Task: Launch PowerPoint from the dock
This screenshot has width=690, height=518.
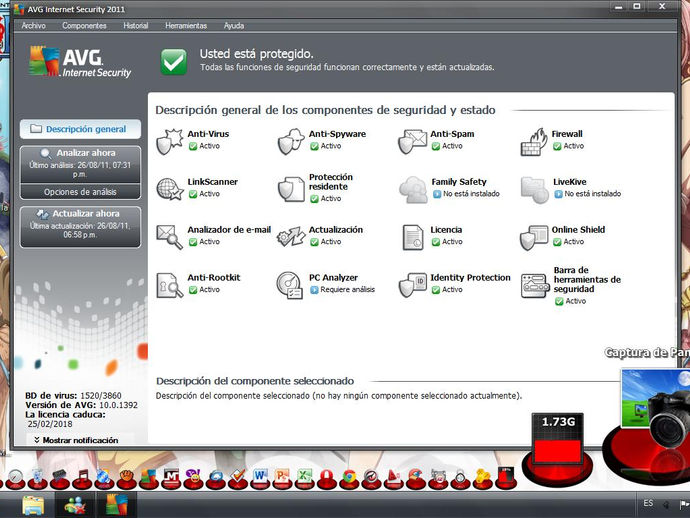Action: [282, 479]
